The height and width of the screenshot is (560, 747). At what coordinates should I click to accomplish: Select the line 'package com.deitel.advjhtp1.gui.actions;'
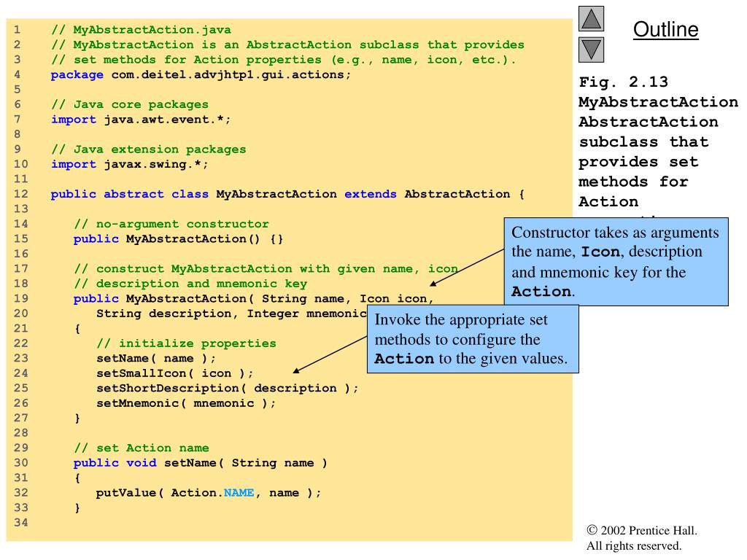pyautogui.click(x=201, y=75)
